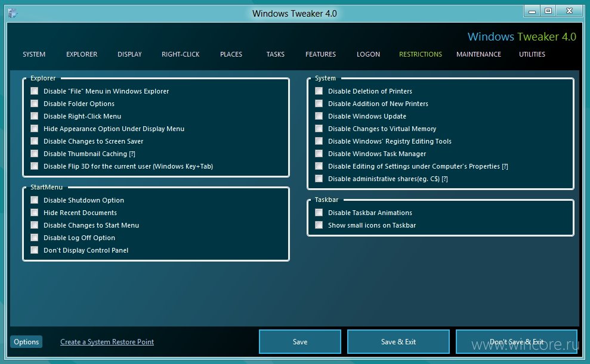Tick Disable Windows' Registry Editing Tools
Viewport: 590px width, 364px height.
point(319,141)
